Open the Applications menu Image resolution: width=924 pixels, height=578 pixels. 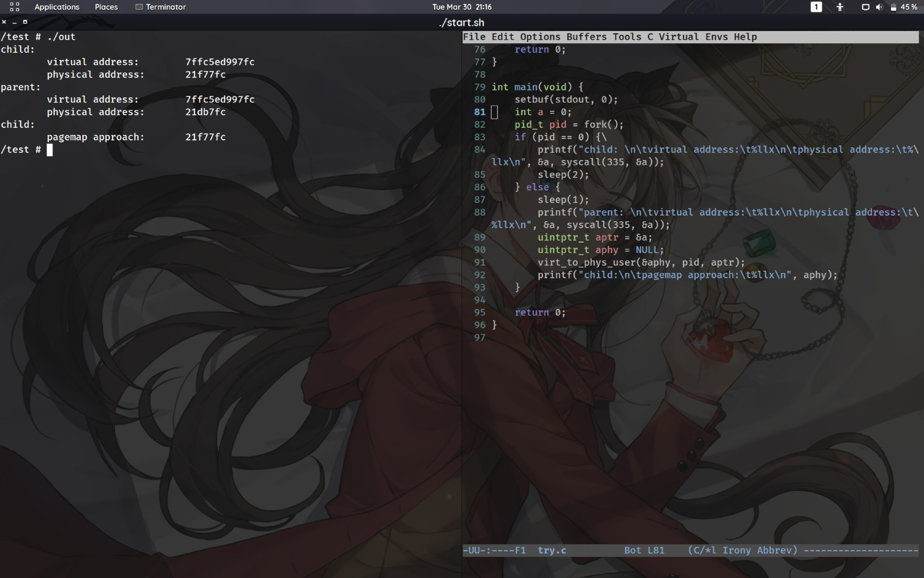point(57,7)
